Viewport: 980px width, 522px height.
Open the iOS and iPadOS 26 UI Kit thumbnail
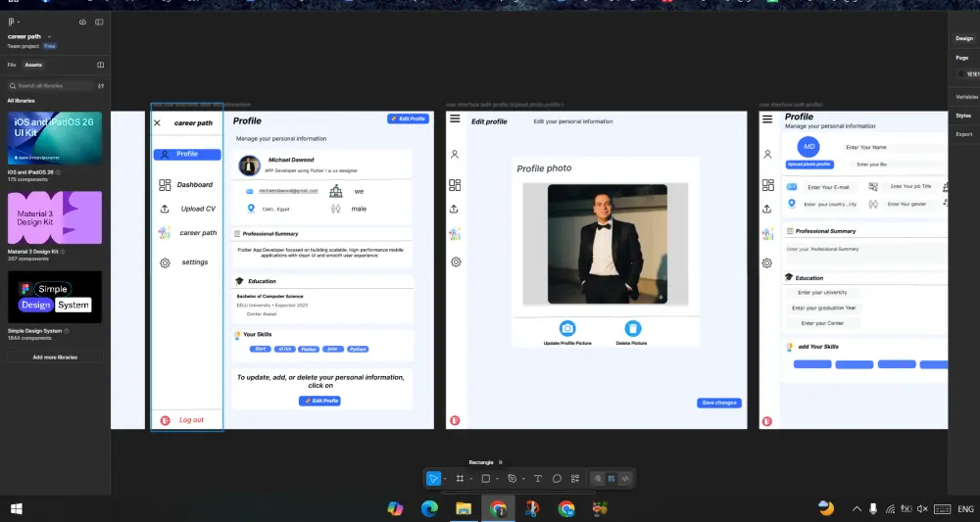click(x=54, y=139)
